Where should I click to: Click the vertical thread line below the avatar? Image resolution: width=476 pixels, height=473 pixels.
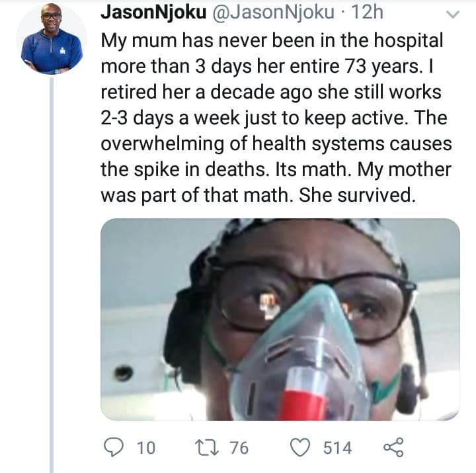[x=52, y=265]
